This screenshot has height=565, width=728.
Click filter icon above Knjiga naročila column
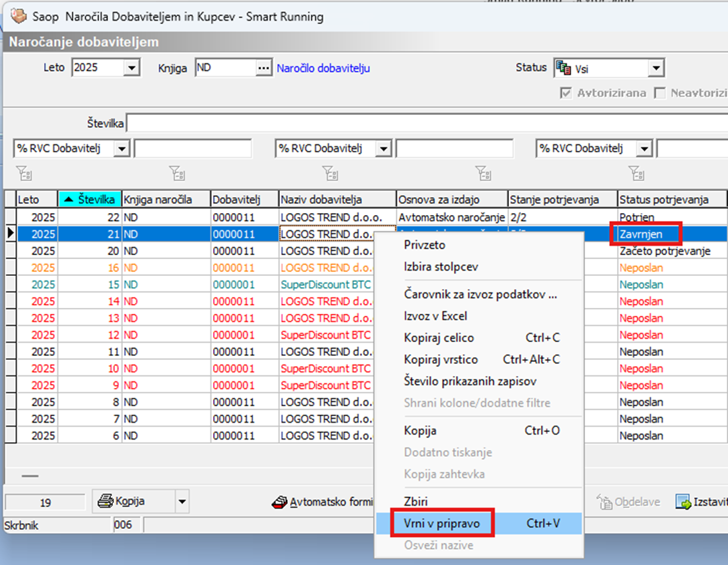tap(177, 174)
